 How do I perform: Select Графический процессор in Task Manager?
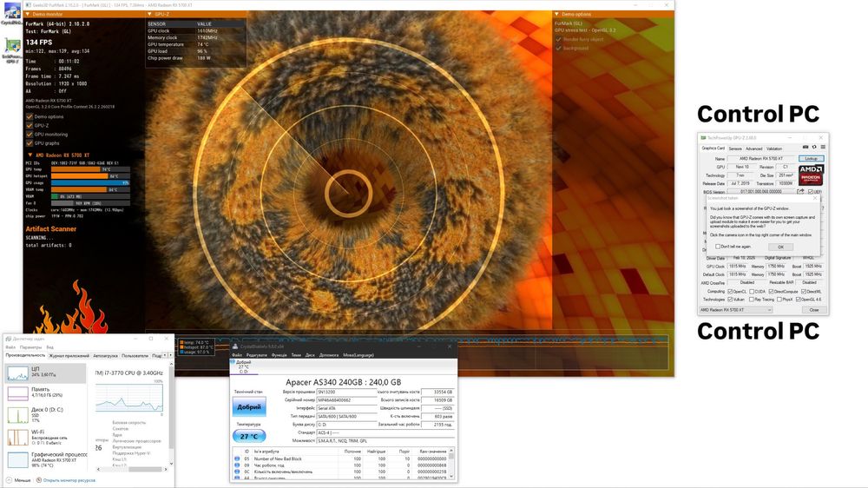pyautogui.click(x=46, y=459)
